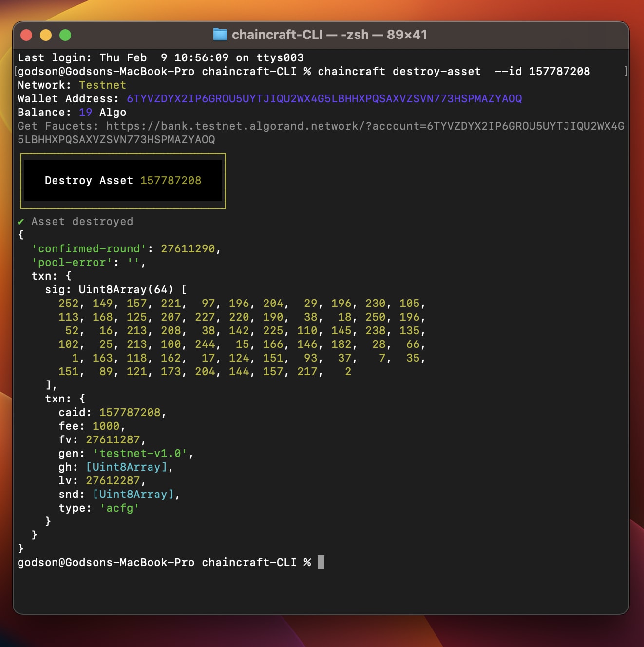This screenshot has width=644, height=647.
Task: Click 'sig: Uint8Array(64) [' line
Action: [116, 289]
